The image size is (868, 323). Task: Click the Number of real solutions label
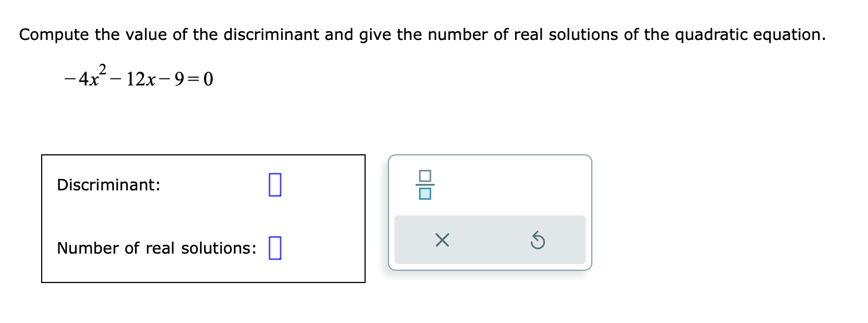point(156,248)
